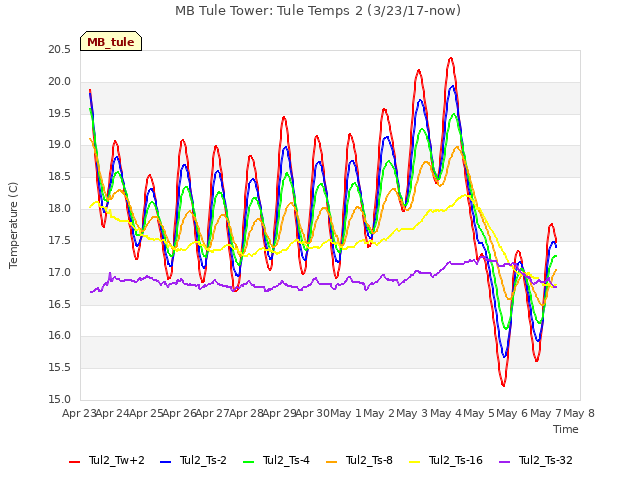Viewport: 640px width, 480px height.
Task: Click the 20.5 y-axis tick label
Action: [x=60, y=50]
